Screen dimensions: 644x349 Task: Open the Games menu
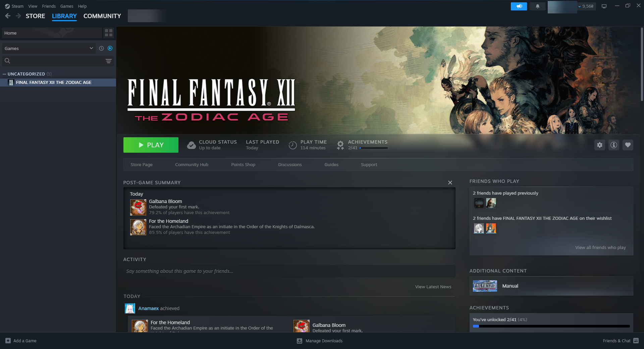tap(67, 6)
